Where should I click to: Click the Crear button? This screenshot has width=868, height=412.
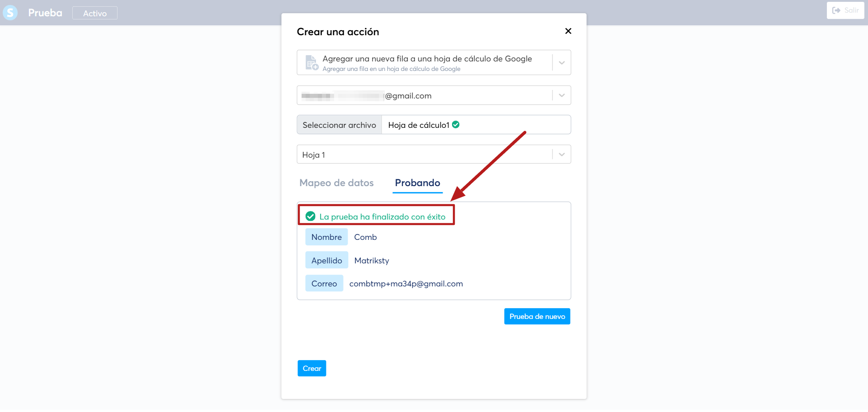312,368
